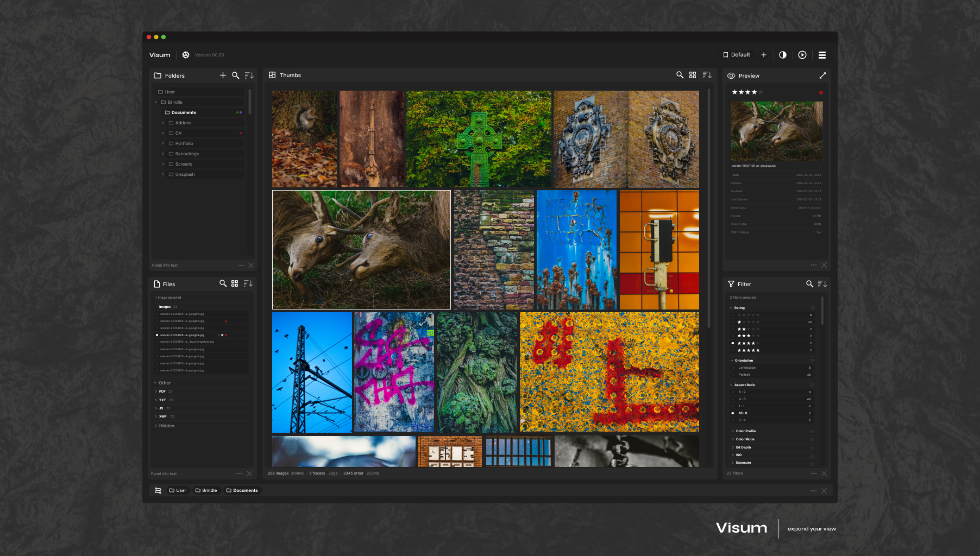Select the green Celtic cross thumbnail

tap(479, 139)
